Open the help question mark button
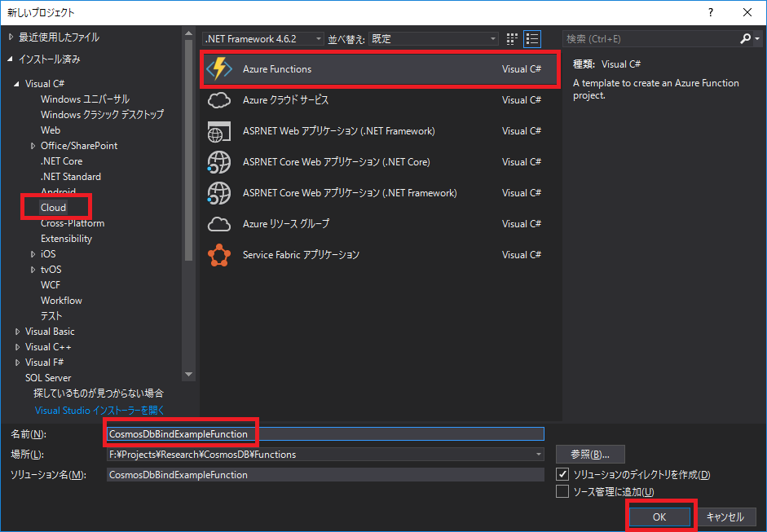The image size is (767, 532). [711, 13]
